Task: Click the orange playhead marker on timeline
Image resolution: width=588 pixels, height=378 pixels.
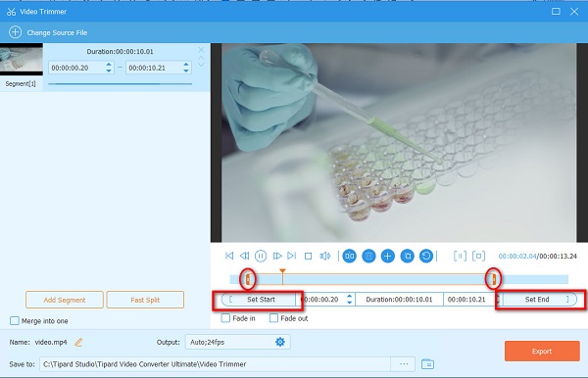Action: point(283,271)
